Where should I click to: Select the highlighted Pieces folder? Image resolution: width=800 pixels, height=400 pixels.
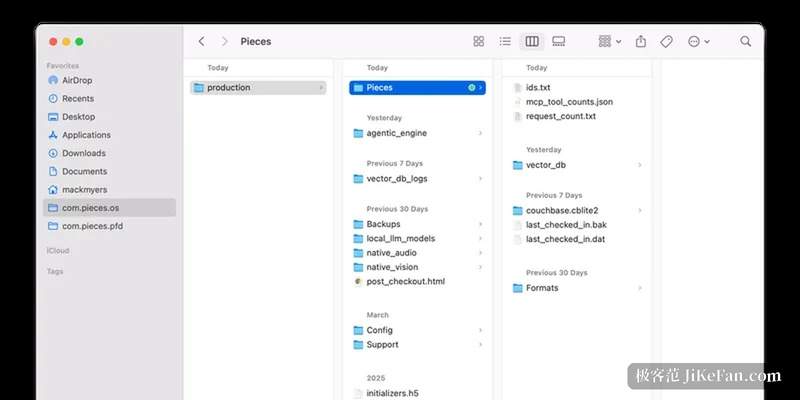[x=417, y=88]
